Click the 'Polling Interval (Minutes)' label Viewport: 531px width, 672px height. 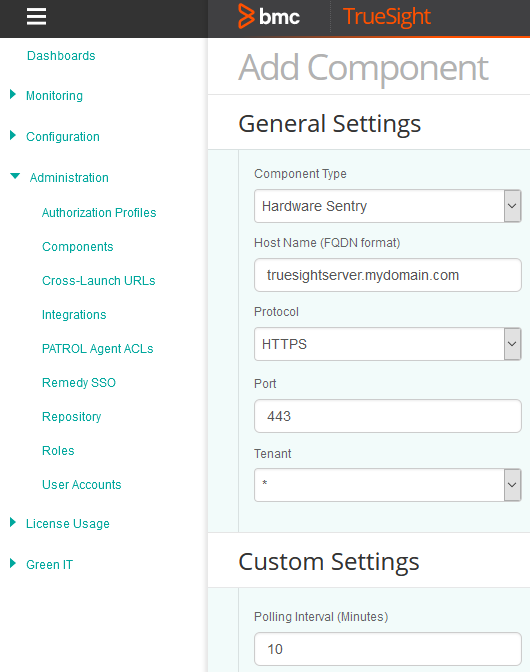321,617
